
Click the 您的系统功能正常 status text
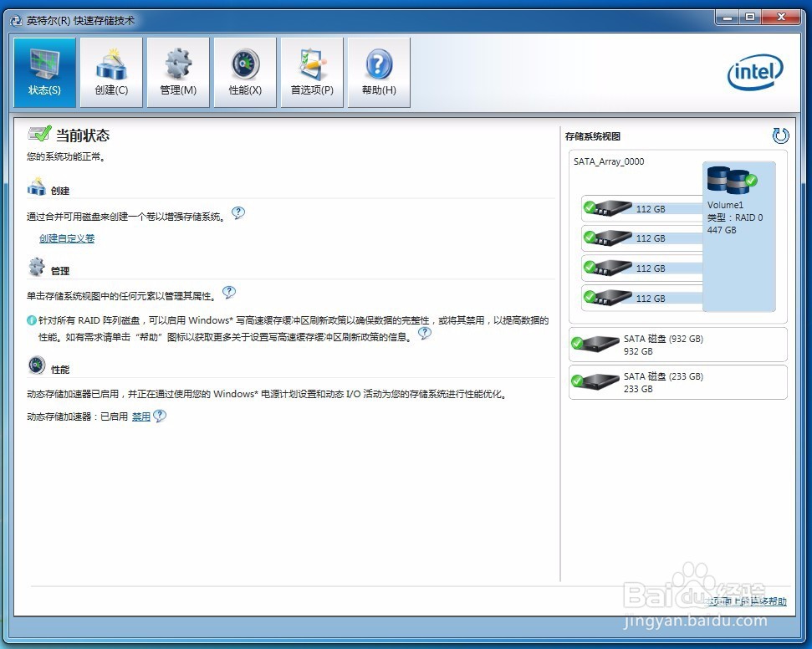(66, 156)
